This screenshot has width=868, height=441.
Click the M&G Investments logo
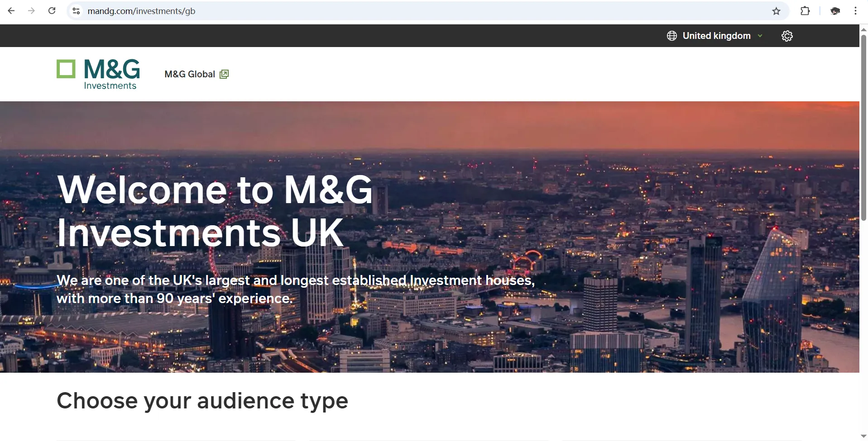(x=98, y=75)
